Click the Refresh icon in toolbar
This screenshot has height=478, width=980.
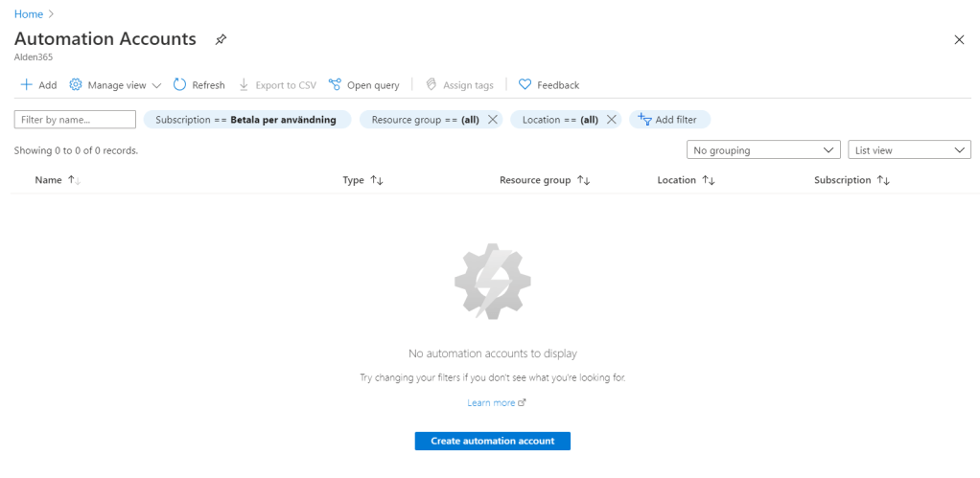point(179,85)
